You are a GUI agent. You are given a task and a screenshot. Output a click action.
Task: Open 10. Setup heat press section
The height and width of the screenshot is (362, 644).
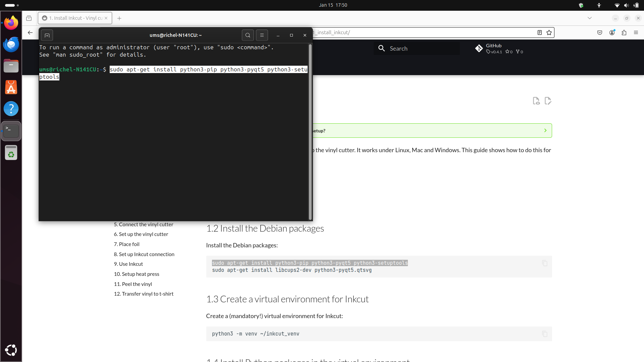[x=137, y=274]
